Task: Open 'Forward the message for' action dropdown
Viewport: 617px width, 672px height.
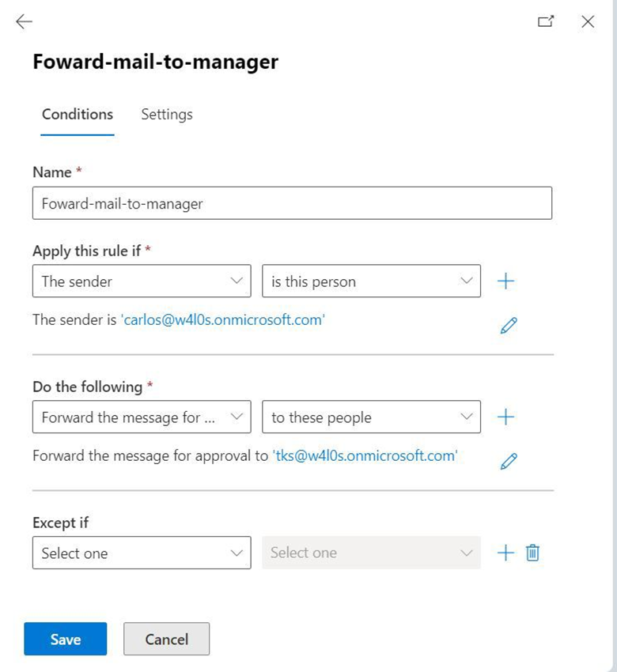Action: 142,417
